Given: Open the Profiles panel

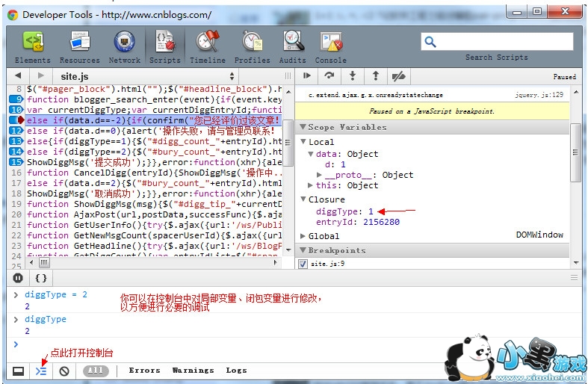Looking at the screenshot, I should 252,46.
